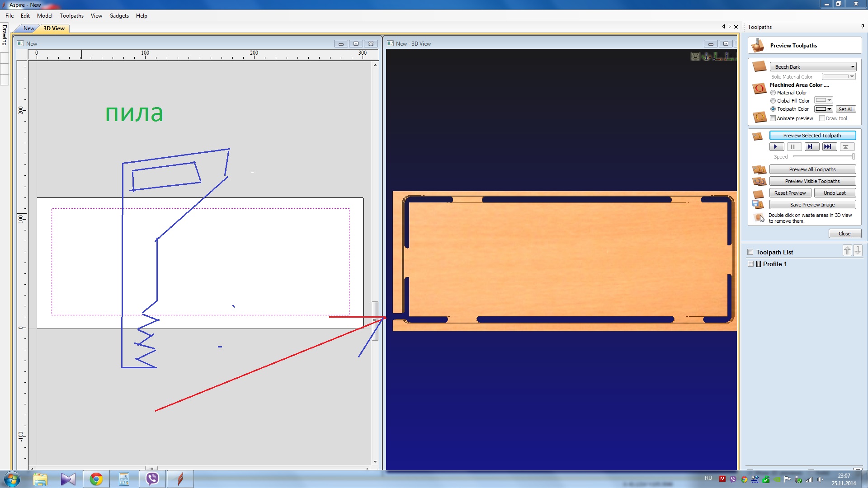
Task: Click Preview All Toolpaths button
Action: click(812, 169)
